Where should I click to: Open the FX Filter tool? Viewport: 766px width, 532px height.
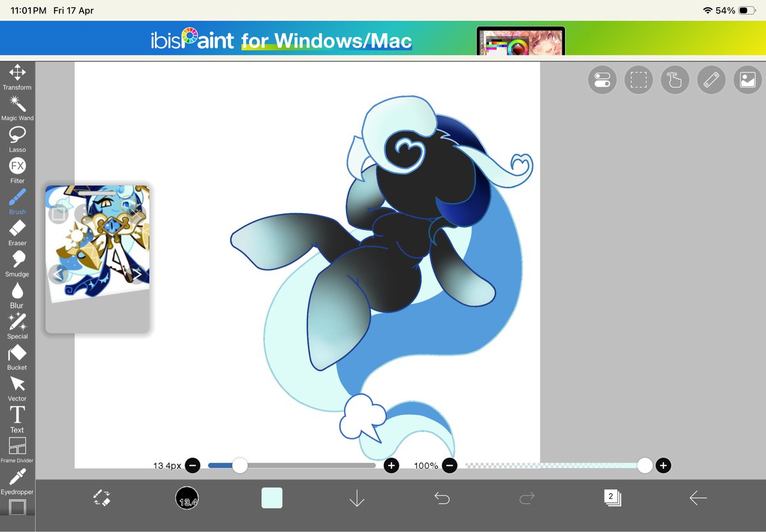click(17, 170)
